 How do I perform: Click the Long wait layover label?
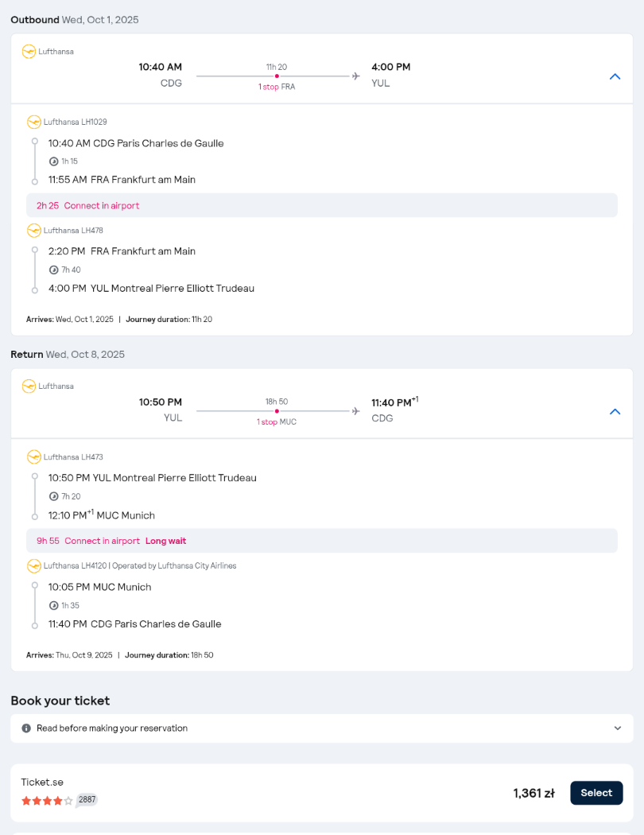point(165,541)
